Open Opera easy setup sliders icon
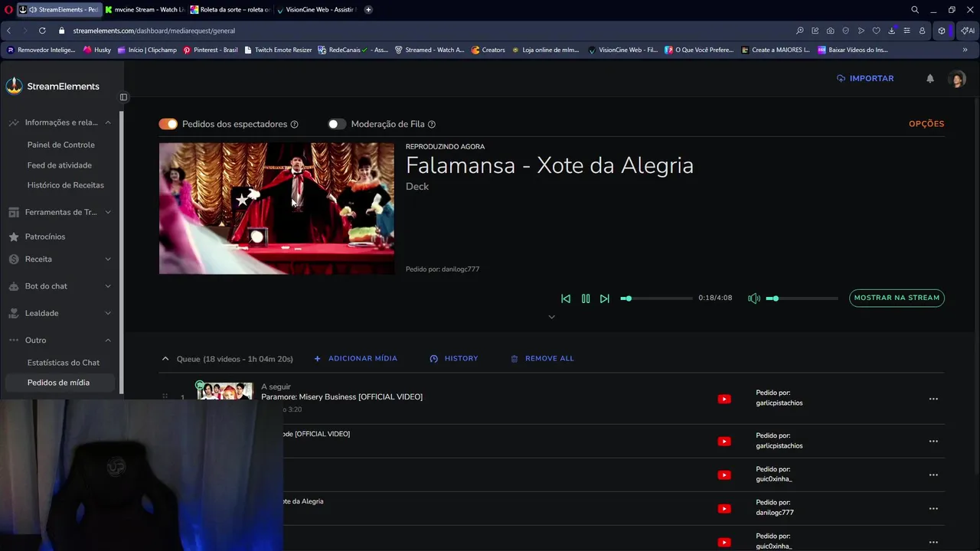The width and height of the screenshot is (980, 551). [x=907, y=31]
